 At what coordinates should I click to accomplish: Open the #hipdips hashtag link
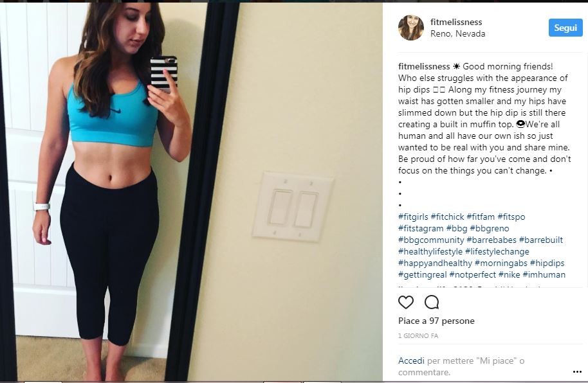point(547,263)
